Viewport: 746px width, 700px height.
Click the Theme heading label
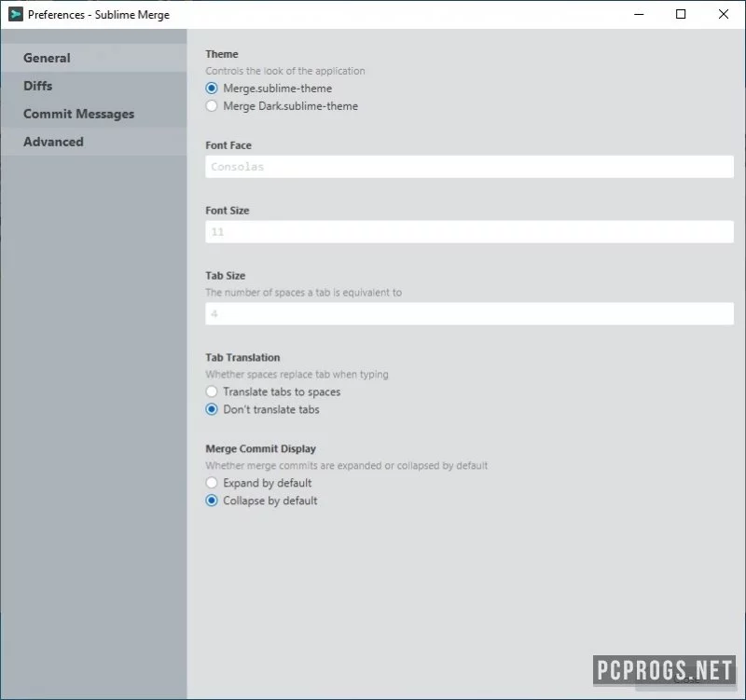[x=222, y=54]
